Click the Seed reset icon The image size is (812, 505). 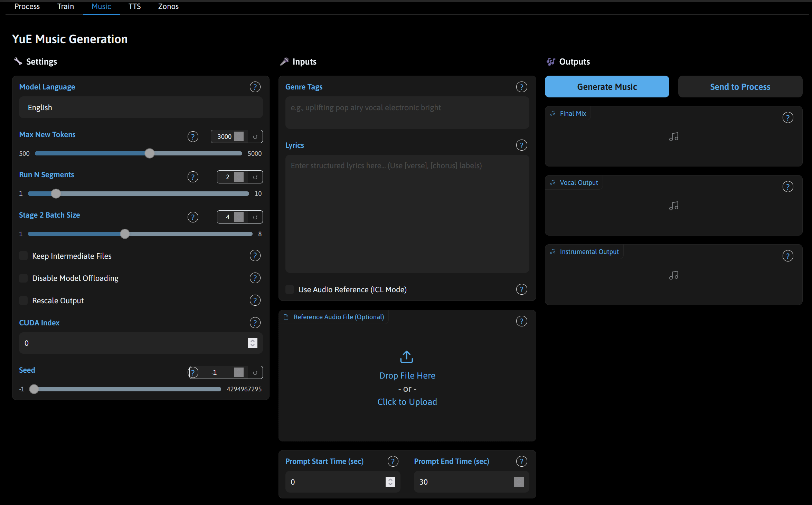tap(255, 372)
